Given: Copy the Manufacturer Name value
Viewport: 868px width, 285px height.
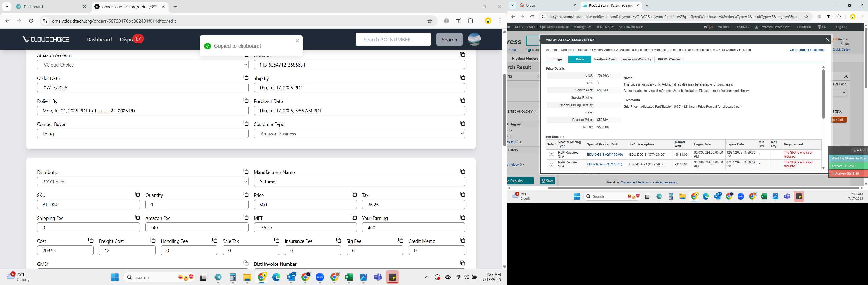Looking at the screenshot, I should 462,171.
